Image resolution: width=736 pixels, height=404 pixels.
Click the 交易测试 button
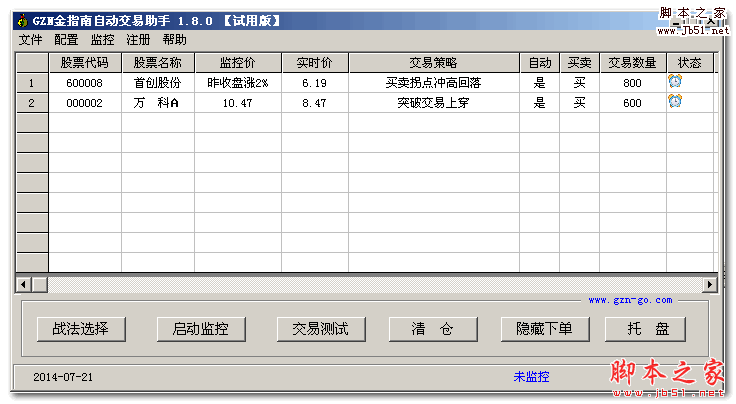pyautogui.click(x=321, y=329)
